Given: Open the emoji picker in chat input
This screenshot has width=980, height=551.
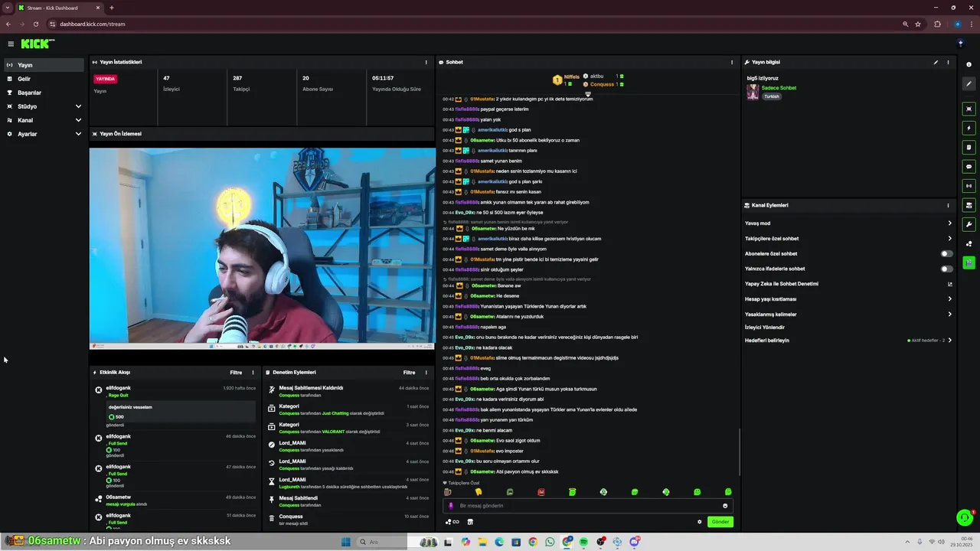Looking at the screenshot, I should [x=725, y=506].
